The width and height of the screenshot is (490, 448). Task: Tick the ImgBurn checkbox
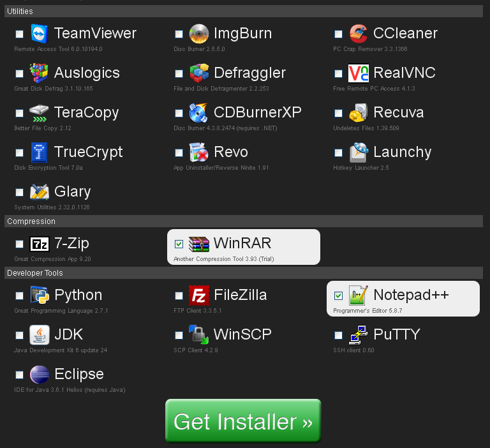click(x=179, y=34)
